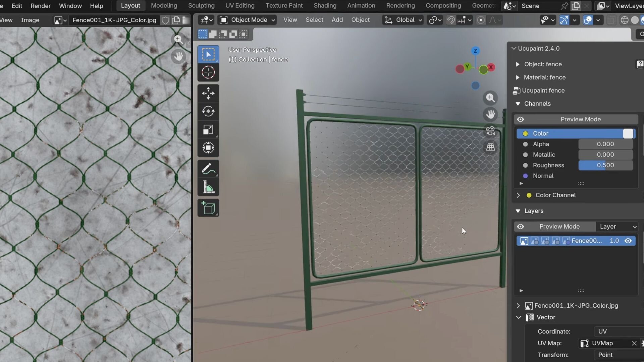Choose the Annotate pencil tool
Screen dimensions: 644x362
[208, 169]
